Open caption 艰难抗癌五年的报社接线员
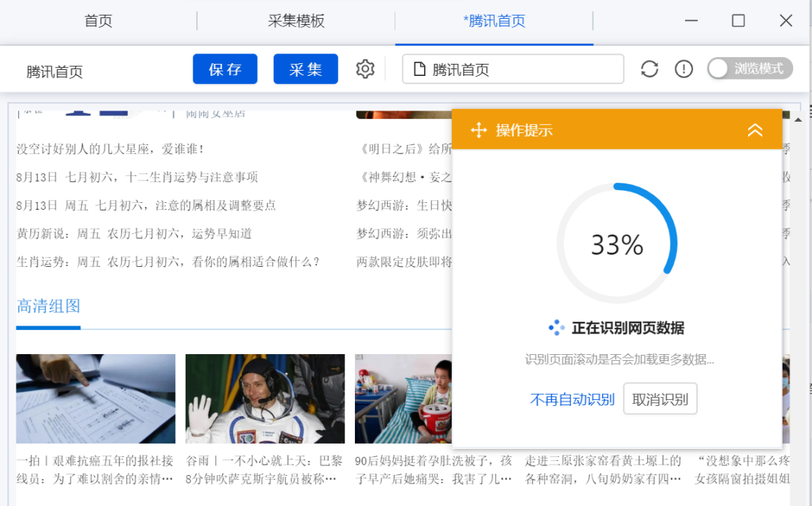 click(x=95, y=470)
